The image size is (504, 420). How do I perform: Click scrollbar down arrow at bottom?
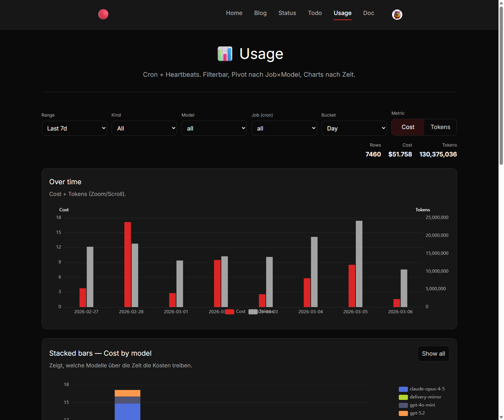pyautogui.click(x=501, y=417)
